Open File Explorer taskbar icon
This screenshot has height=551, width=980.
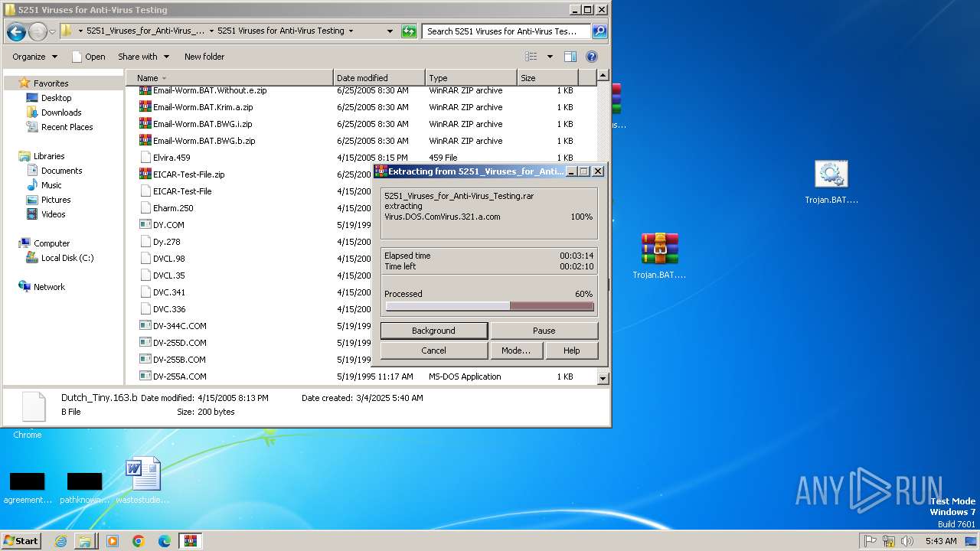tap(85, 541)
